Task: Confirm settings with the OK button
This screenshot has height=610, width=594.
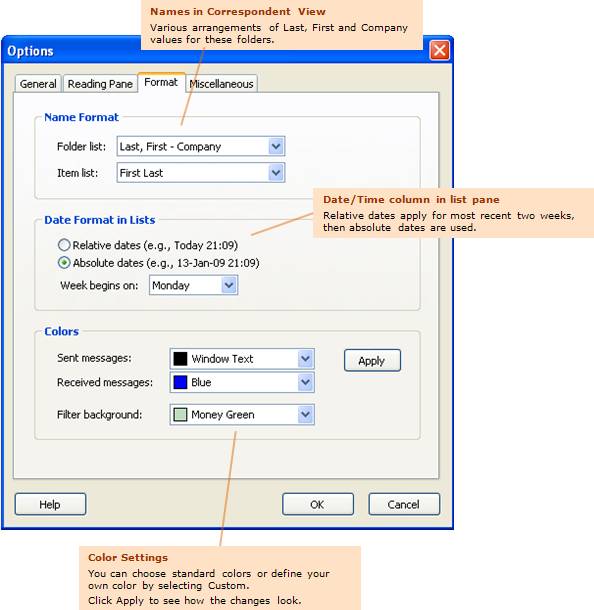Action: point(317,505)
